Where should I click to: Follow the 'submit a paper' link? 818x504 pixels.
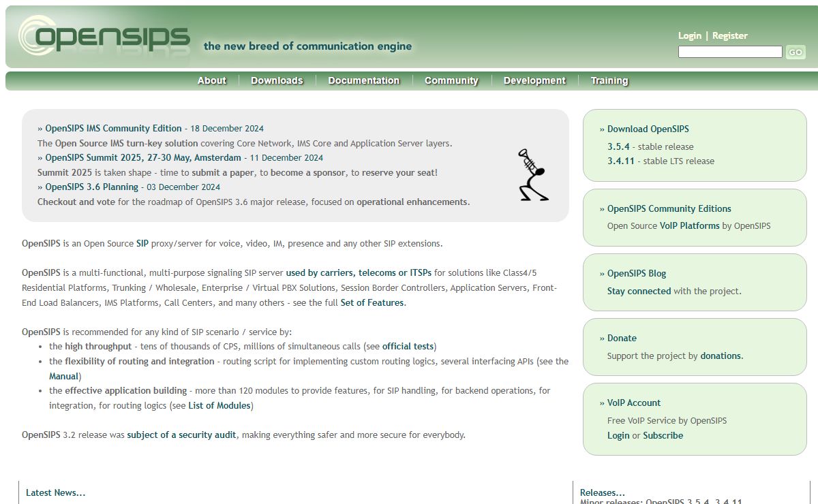[x=222, y=172]
